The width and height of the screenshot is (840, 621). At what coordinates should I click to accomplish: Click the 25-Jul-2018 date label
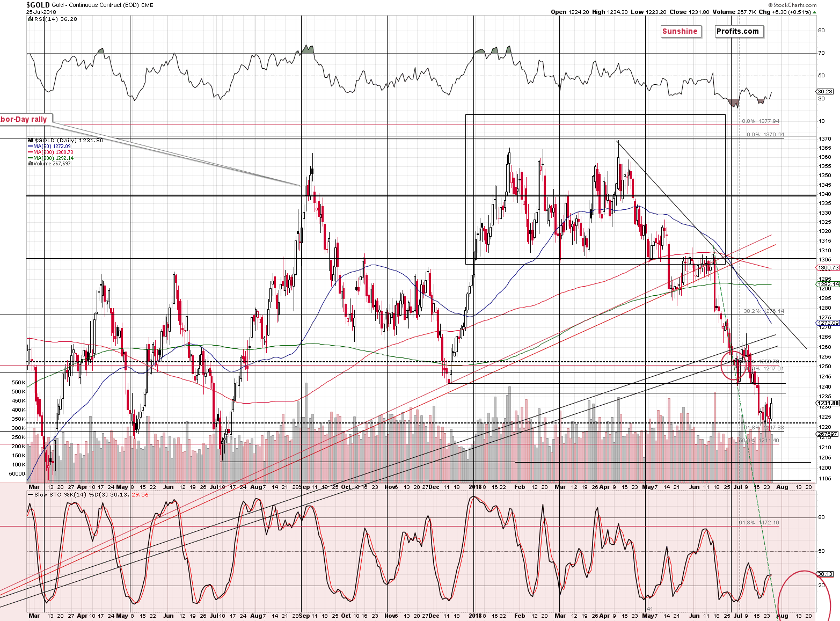(x=41, y=12)
